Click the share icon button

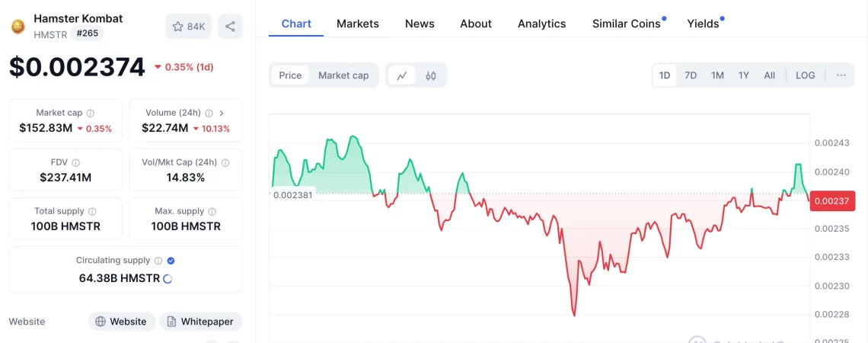click(230, 27)
